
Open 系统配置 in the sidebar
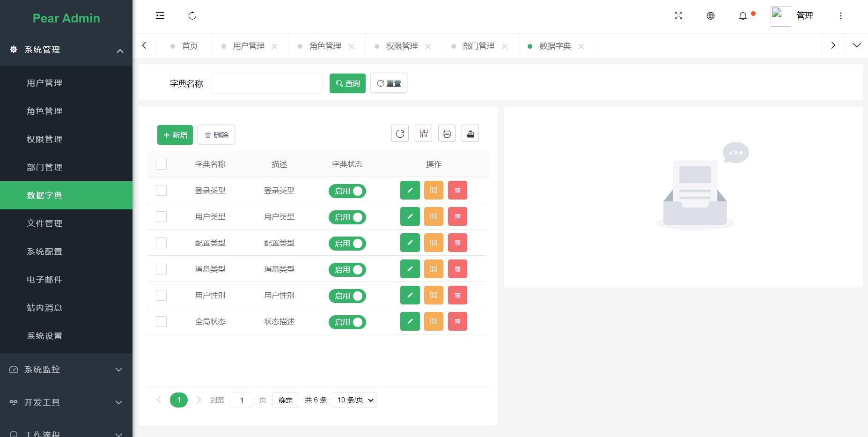66,252
